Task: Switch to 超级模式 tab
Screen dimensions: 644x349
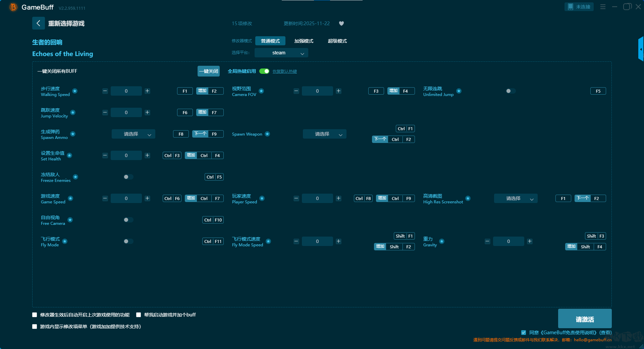Action: point(337,41)
